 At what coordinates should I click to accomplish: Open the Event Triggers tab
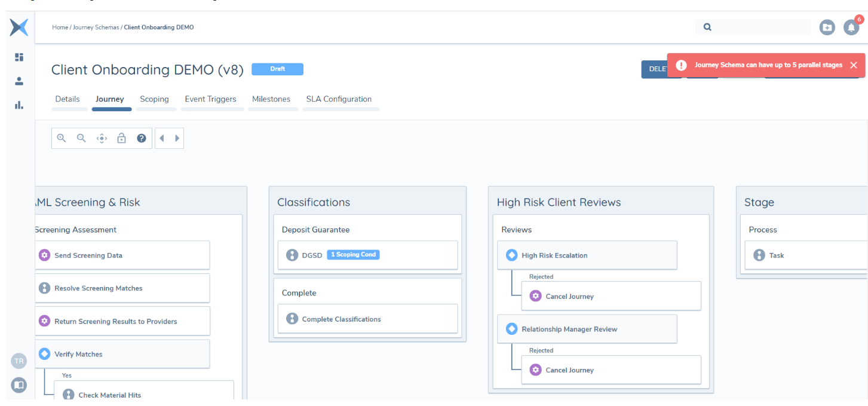(x=210, y=99)
